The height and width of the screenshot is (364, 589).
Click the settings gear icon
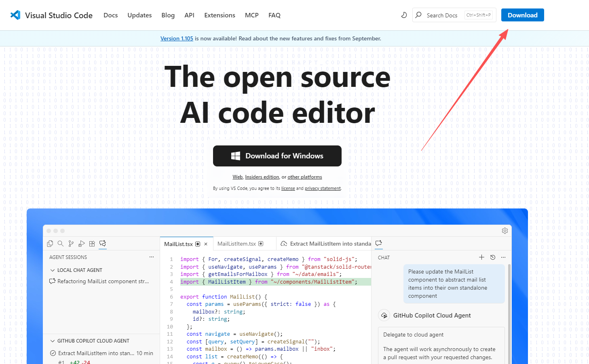pyautogui.click(x=505, y=231)
